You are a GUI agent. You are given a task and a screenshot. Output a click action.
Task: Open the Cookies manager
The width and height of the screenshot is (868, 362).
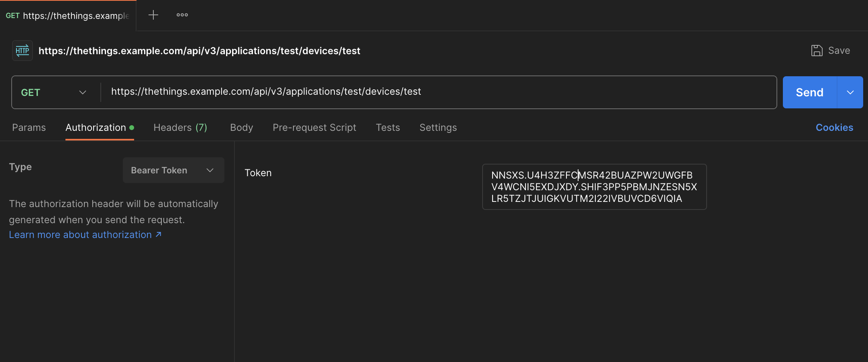click(x=834, y=127)
